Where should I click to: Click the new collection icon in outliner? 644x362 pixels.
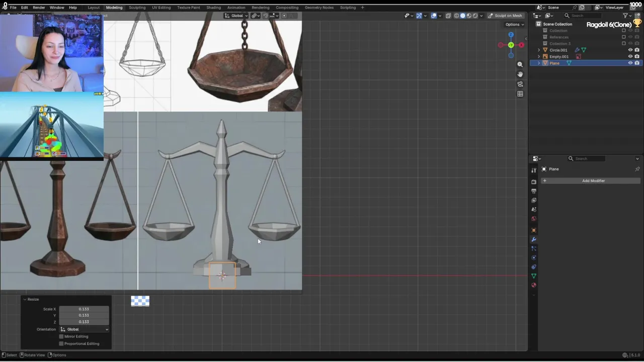pos(637,16)
